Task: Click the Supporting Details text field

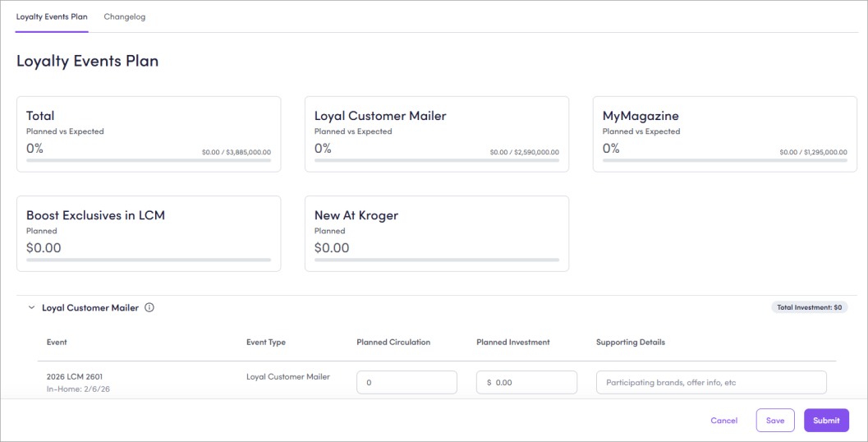Action: click(710, 383)
